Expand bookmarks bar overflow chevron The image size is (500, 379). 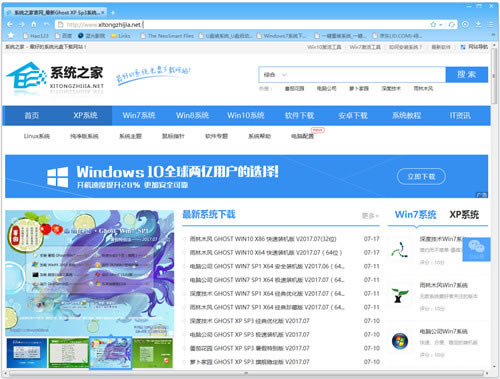(493, 35)
